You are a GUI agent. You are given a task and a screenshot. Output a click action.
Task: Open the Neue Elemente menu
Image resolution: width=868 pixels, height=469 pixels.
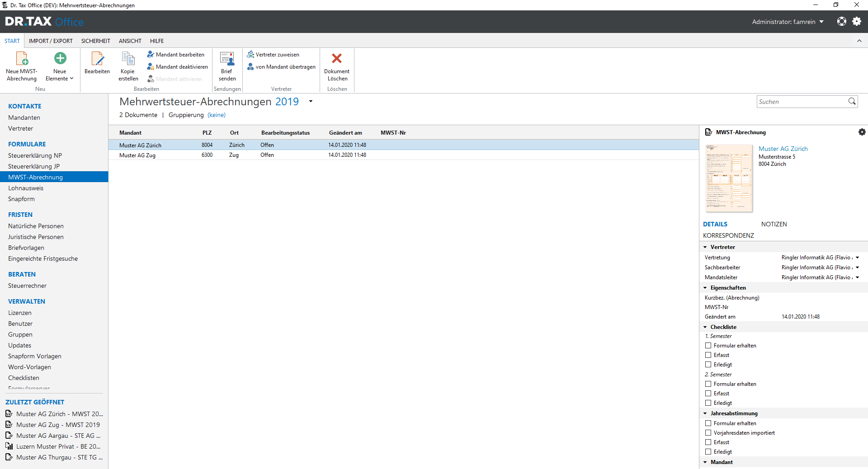pos(60,66)
